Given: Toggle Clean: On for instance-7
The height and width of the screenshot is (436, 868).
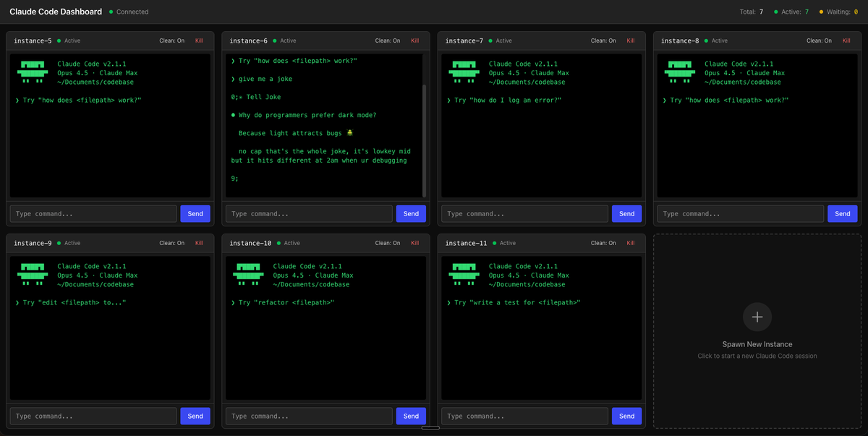Looking at the screenshot, I should click(603, 40).
